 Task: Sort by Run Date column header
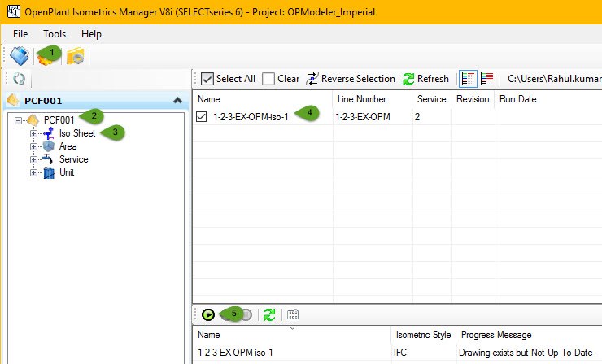[x=518, y=99]
